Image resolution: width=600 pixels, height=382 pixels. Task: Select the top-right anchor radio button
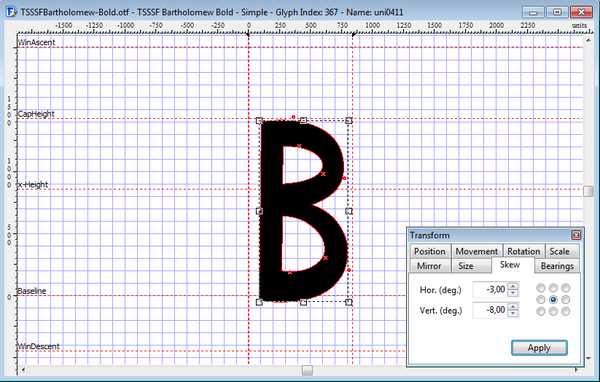pos(566,288)
